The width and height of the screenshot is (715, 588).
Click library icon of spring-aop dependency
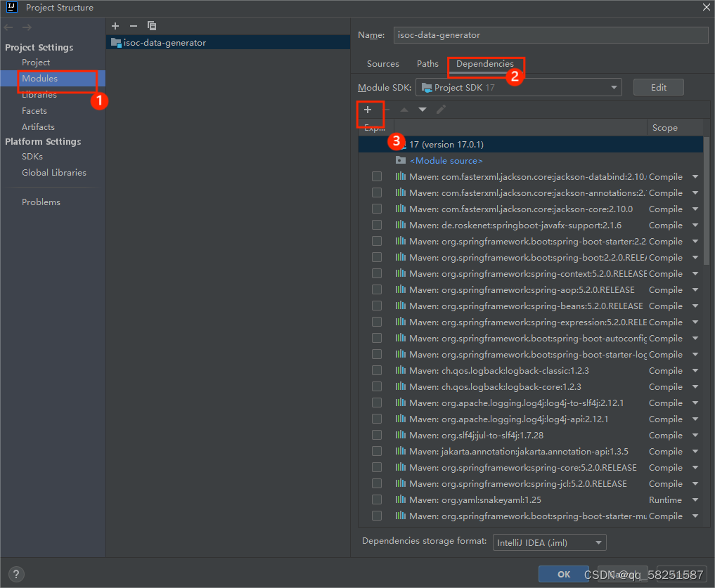tap(400, 289)
